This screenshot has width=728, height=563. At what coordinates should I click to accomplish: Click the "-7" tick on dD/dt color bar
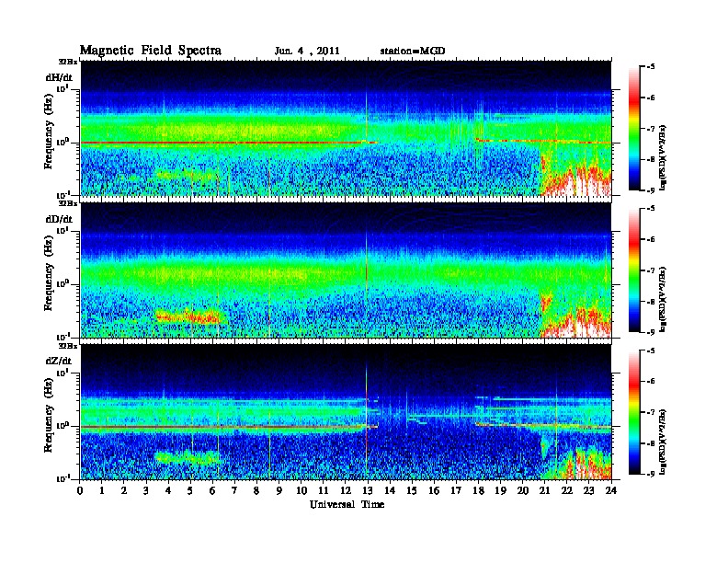click(x=651, y=270)
